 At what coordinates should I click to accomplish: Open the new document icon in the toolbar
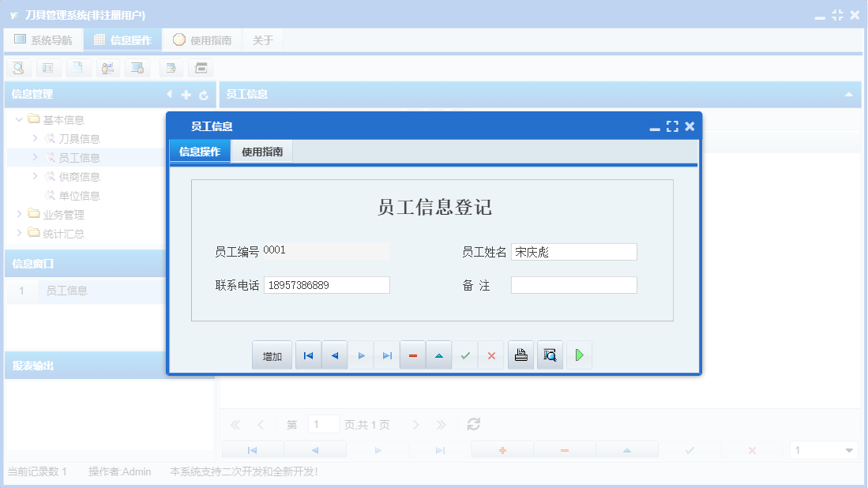(78, 68)
